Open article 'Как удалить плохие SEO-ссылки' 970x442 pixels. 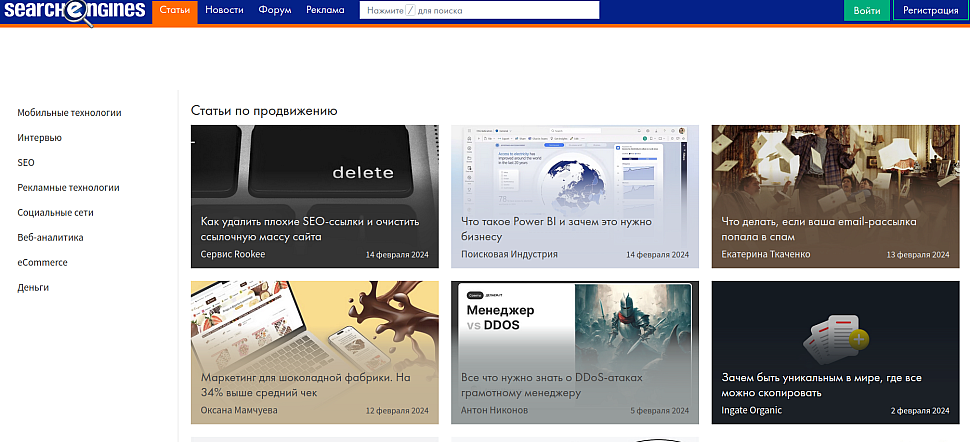click(310, 229)
